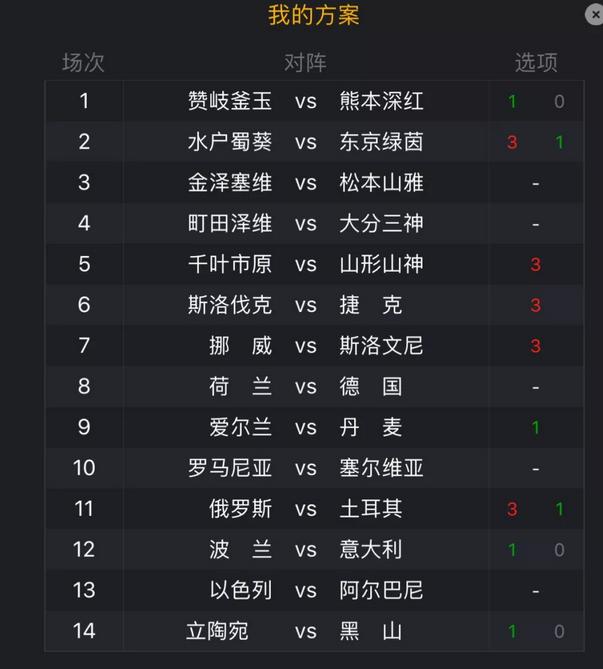Click team name 阿尔巴尼 in match 13
This screenshot has width=603, height=669.
coord(382,590)
